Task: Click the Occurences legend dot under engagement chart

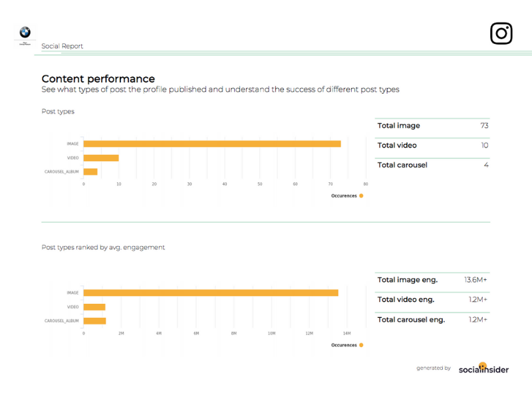Action: 361,345
